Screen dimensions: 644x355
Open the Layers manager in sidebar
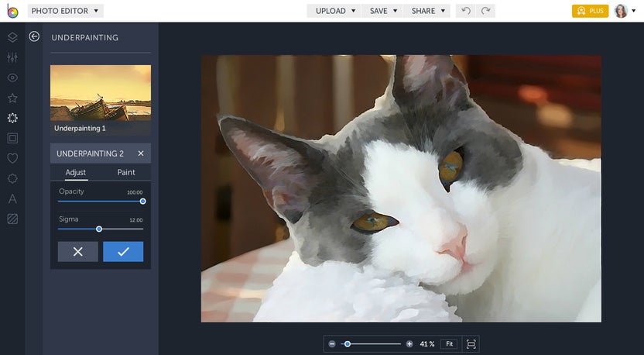(x=12, y=37)
